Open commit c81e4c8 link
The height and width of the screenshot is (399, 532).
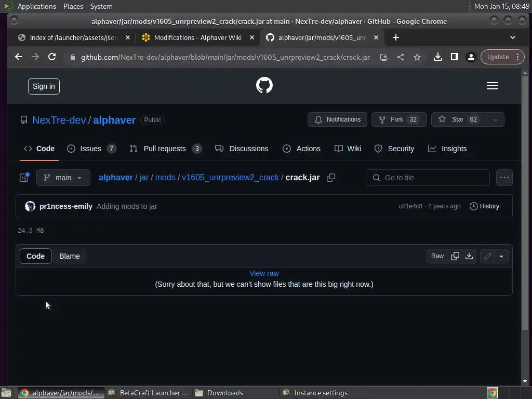[x=410, y=206]
